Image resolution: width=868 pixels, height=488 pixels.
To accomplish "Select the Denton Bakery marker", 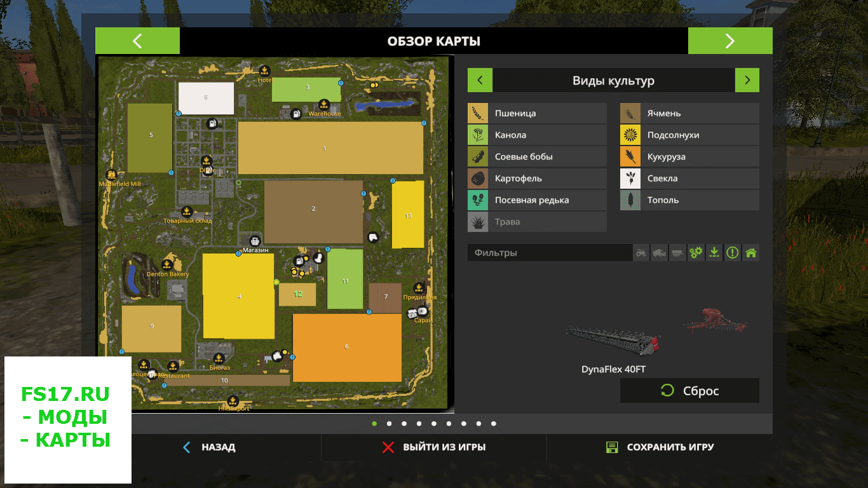I will pyautogui.click(x=167, y=265).
